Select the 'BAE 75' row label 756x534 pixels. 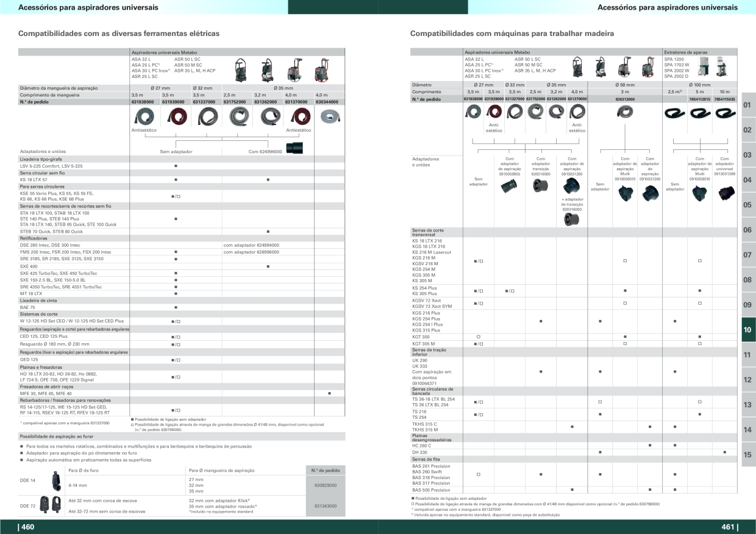click(x=28, y=307)
